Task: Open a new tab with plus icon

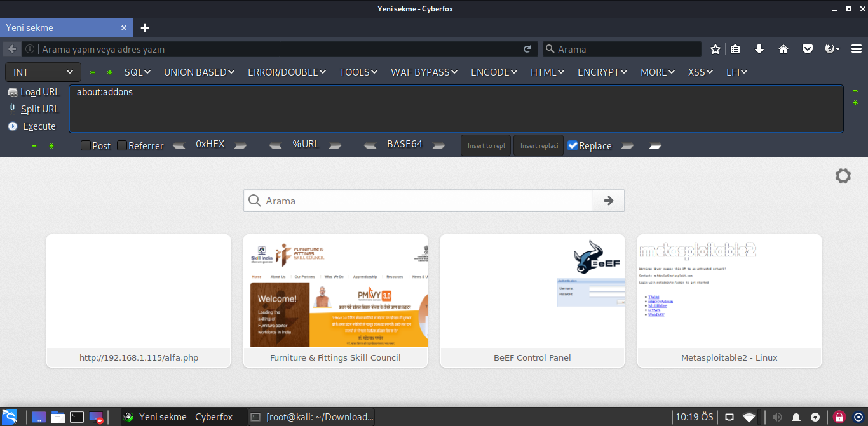Action: click(x=145, y=28)
